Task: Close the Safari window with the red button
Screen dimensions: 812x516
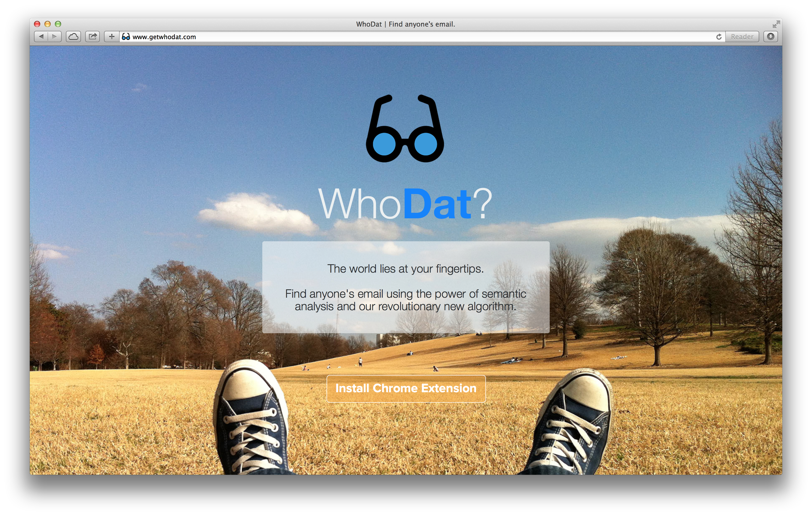Action: click(x=37, y=24)
